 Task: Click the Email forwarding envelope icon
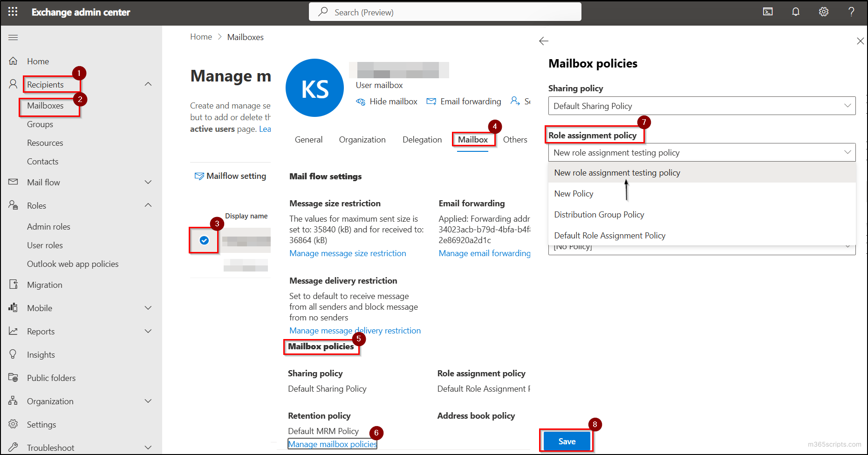click(431, 101)
